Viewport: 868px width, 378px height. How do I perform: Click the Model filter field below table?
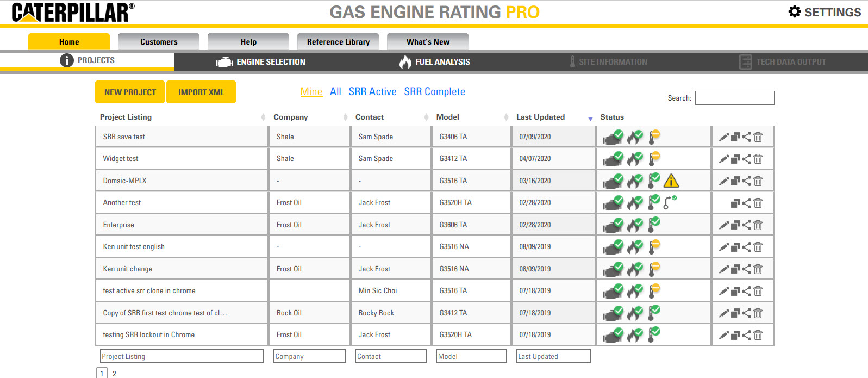pyautogui.click(x=471, y=356)
